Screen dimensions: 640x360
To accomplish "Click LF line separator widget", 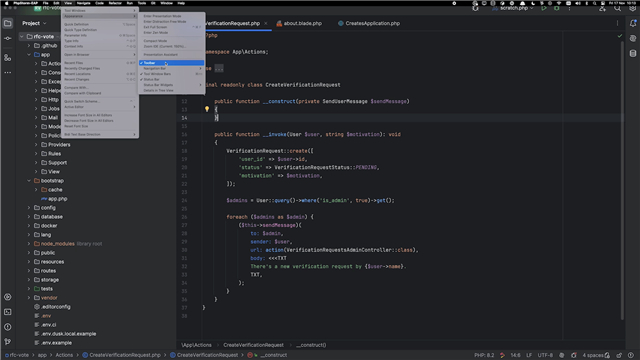I will tap(529, 355).
